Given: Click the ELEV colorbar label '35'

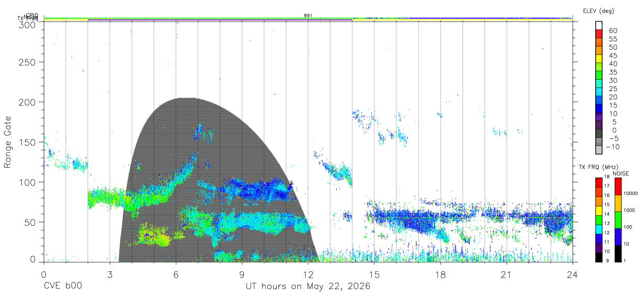Looking at the screenshot, I should (x=613, y=72).
